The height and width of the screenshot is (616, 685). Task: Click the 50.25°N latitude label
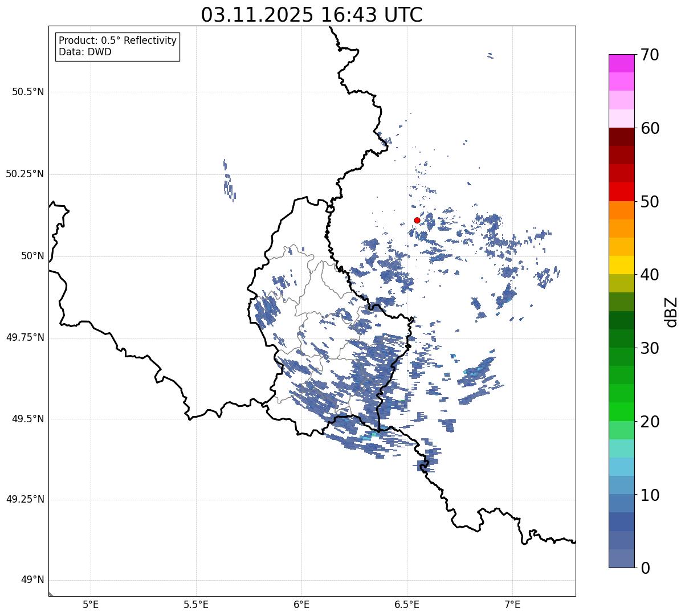[25, 174]
